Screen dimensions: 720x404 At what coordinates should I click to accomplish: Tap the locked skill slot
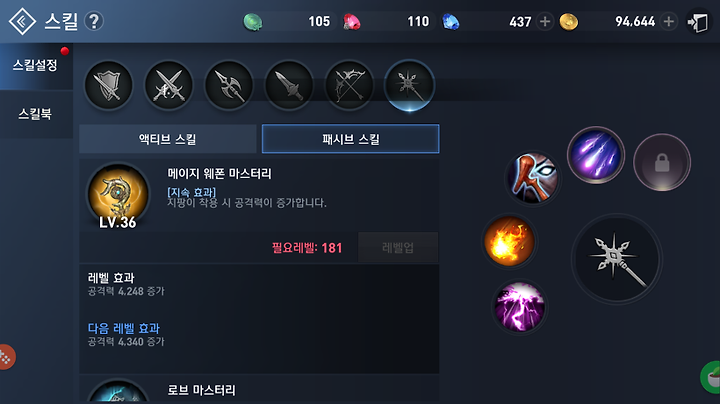point(662,162)
